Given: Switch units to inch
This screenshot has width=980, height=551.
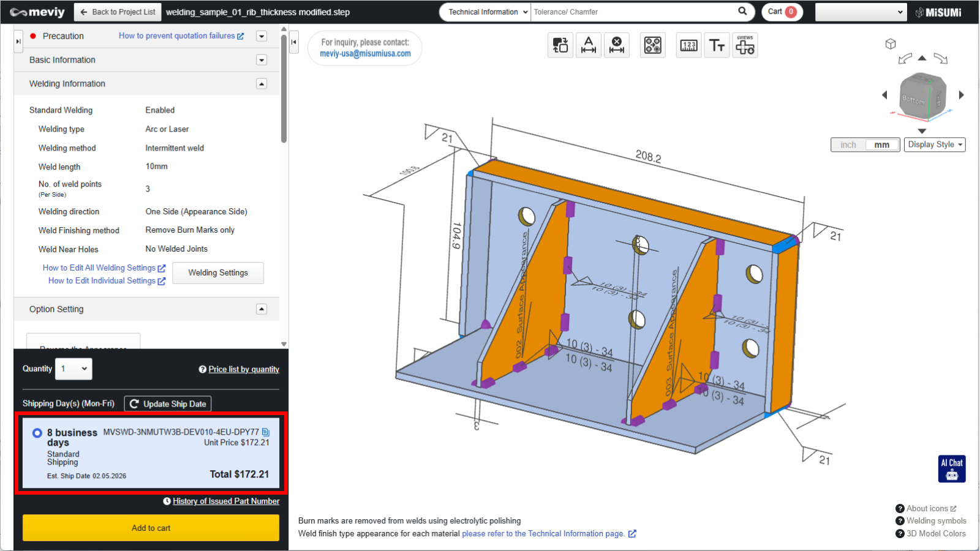Looking at the screenshot, I should pos(848,145).
